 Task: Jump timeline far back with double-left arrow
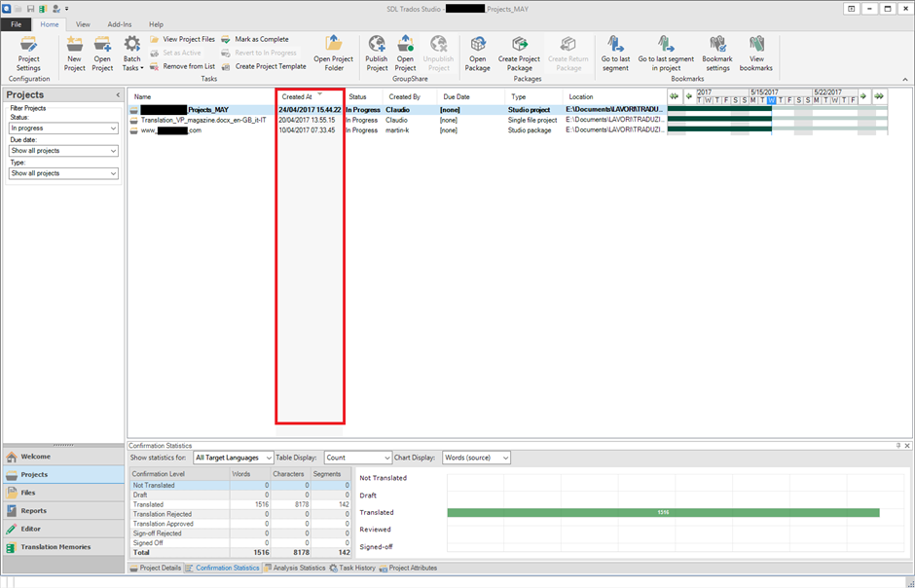tap(675, 96)
